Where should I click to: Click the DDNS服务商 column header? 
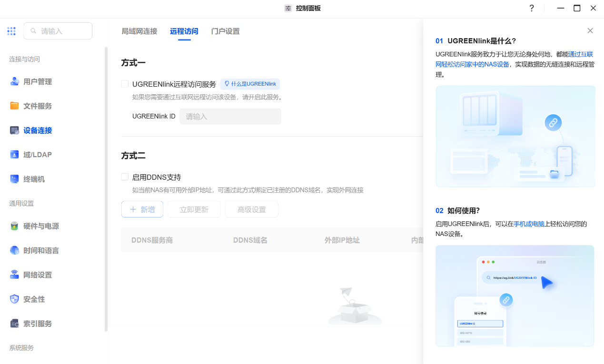click(x=152, y=240)
